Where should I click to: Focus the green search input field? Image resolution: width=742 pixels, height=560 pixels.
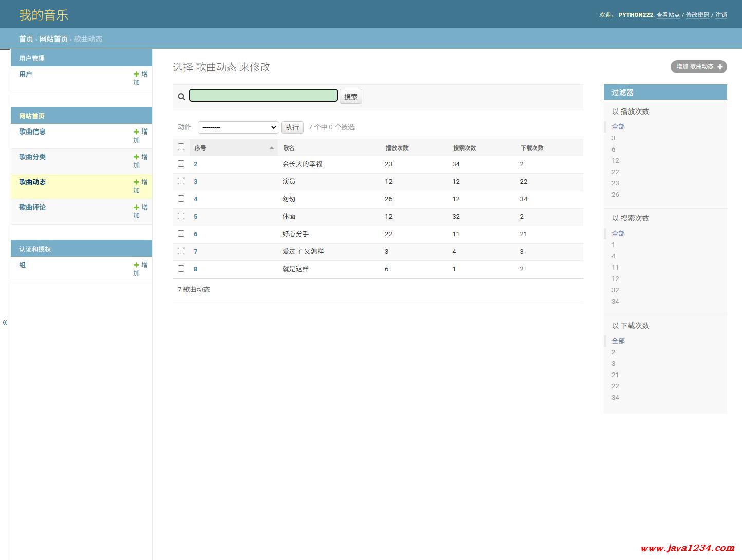[x=263, y=96]
